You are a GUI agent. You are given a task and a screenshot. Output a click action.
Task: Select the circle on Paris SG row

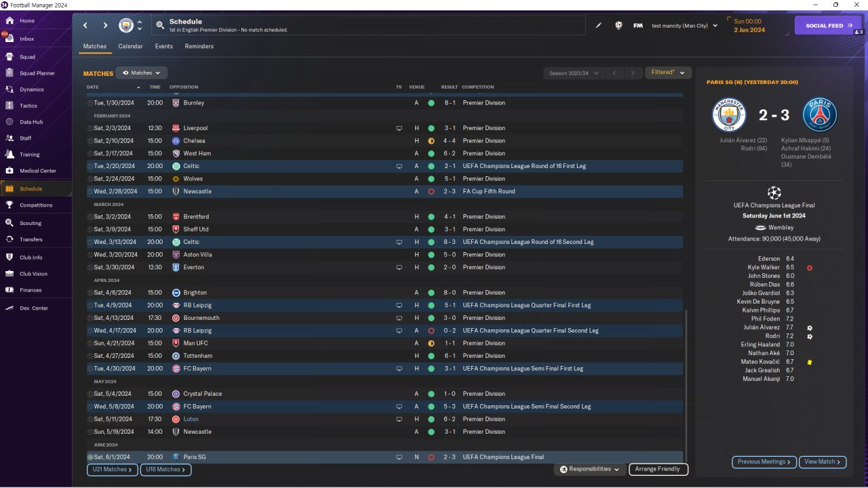[90, 457]
